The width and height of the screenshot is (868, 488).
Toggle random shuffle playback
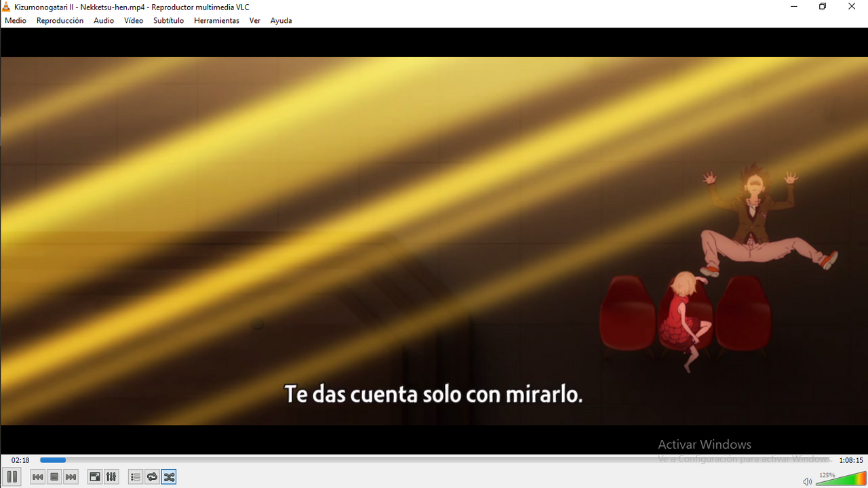[169, 477]
